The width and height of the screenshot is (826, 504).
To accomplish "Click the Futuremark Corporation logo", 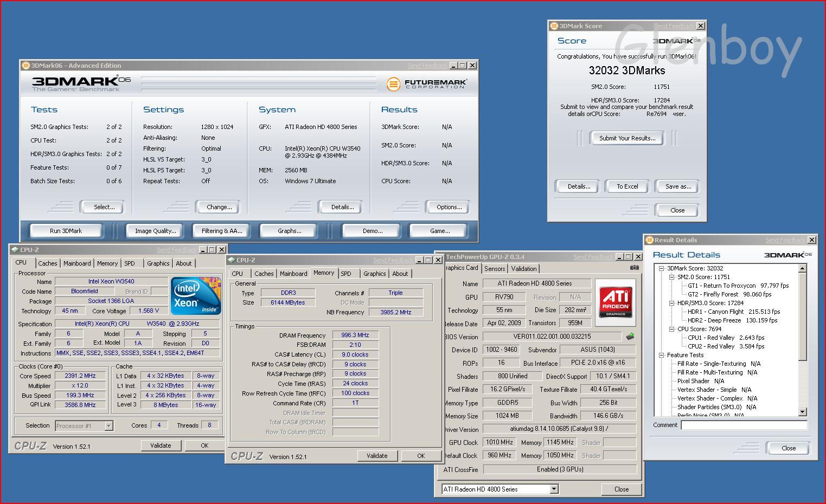I will [x=427, y=84].
